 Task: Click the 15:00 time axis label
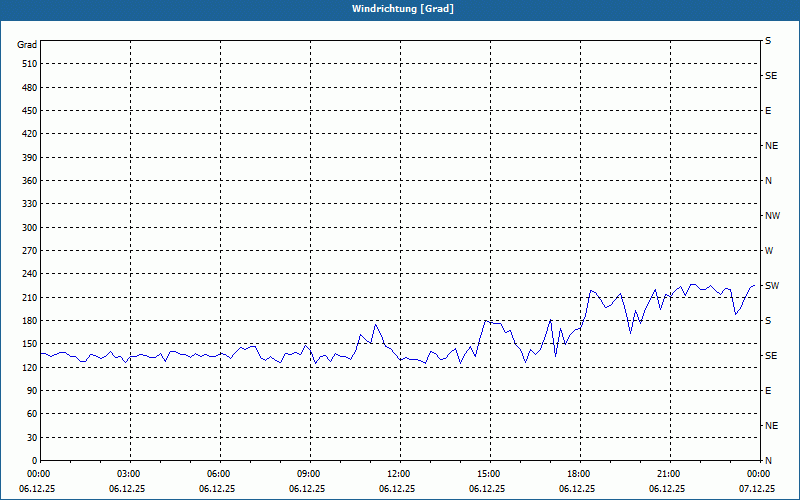click(x=490, y=474)
